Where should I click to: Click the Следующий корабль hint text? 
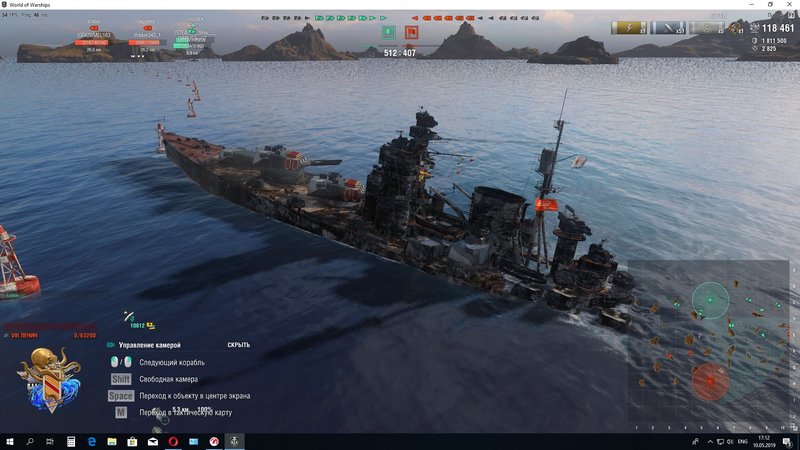pos(172,362)
